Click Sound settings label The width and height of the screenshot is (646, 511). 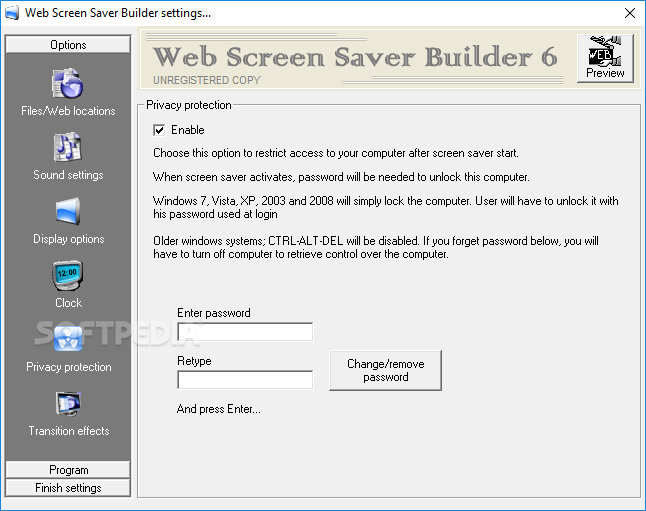(x=68, y=175)
